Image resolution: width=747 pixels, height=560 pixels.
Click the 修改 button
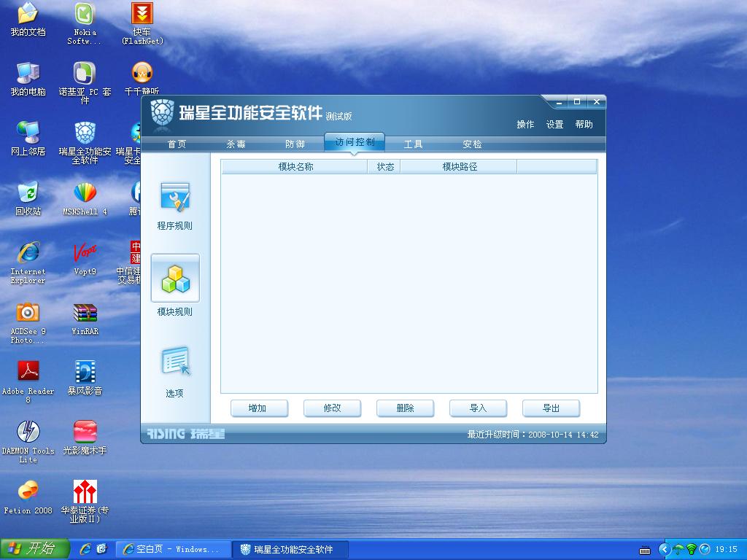[332, 408]
